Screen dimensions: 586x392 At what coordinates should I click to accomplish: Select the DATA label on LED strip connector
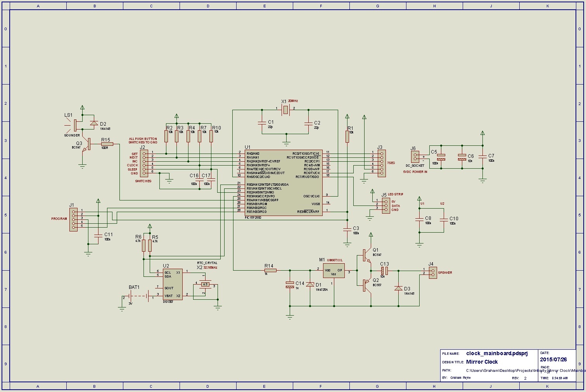tap(396, 206)
